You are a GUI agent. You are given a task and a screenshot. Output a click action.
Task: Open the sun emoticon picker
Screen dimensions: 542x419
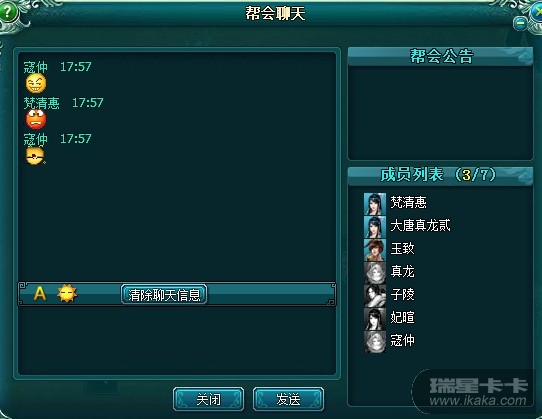(x=67, y=294)
